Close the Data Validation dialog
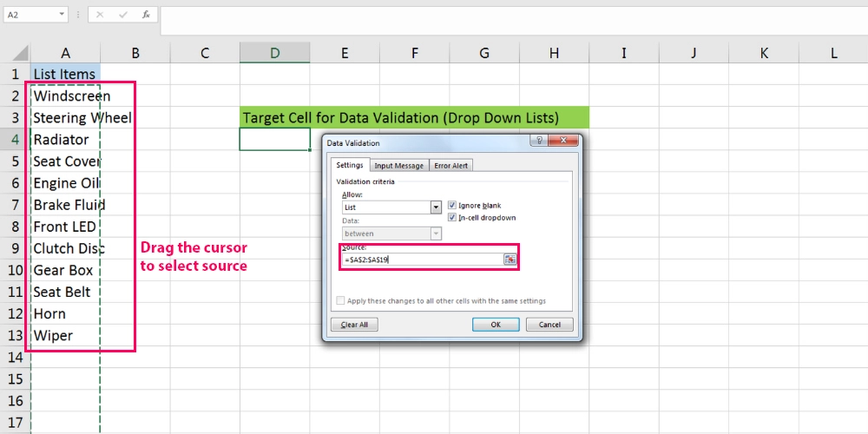 coord(563,141)
